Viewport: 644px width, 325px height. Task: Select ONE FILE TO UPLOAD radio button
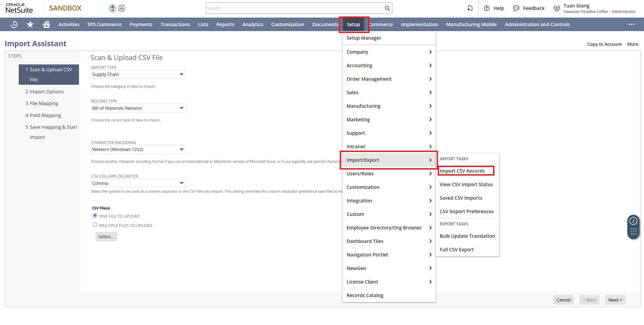coord(95,215)
